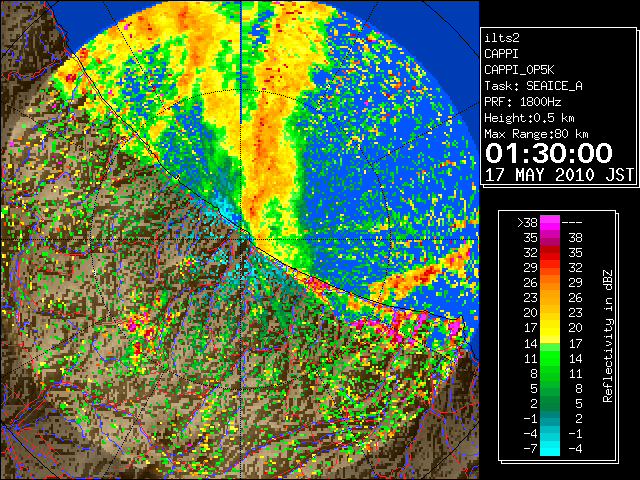640x480 pixels.
Task: Click the 01:30:00 timestamp
Action: [x=549, y=153]
